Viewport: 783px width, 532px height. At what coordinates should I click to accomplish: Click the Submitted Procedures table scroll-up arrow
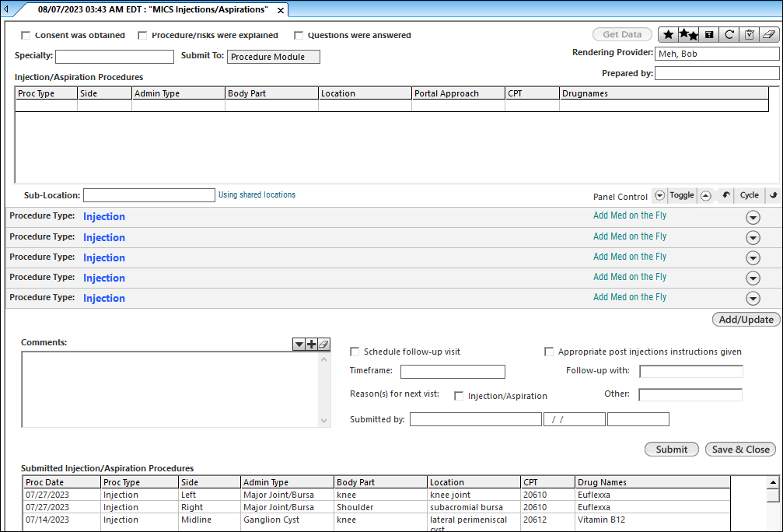click(x=773, y=482)
